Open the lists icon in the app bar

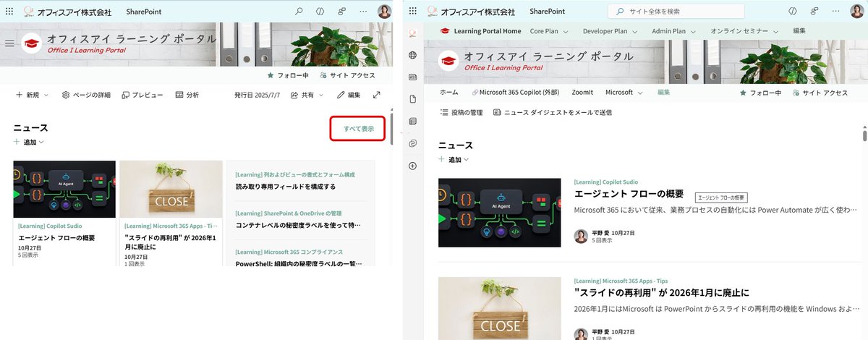(x=413, y=122)
